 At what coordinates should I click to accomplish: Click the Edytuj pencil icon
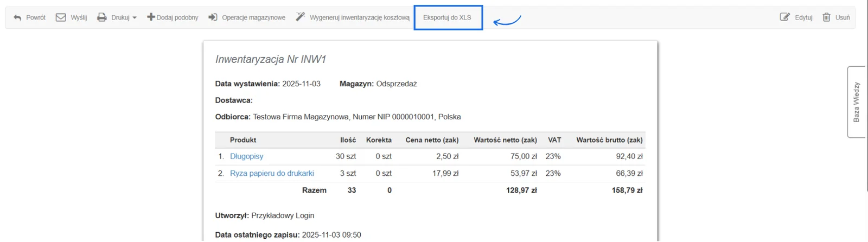pyautogui.click(x=784, y=17)
